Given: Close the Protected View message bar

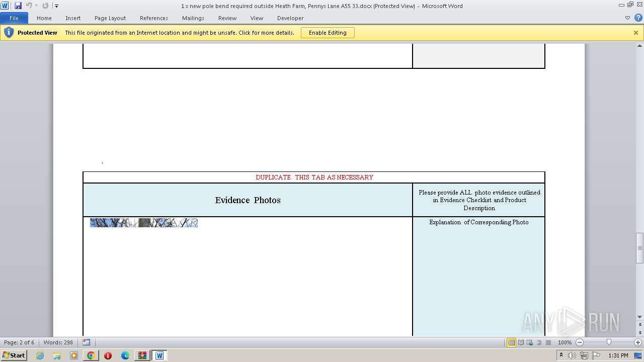Looking at the screenshot, I should coord(636,33).
